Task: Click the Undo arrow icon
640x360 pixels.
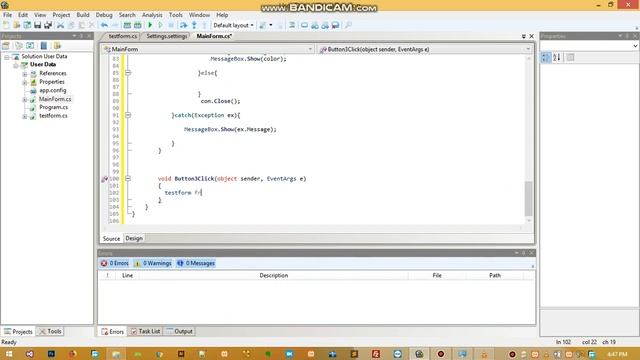Action: 104,25
